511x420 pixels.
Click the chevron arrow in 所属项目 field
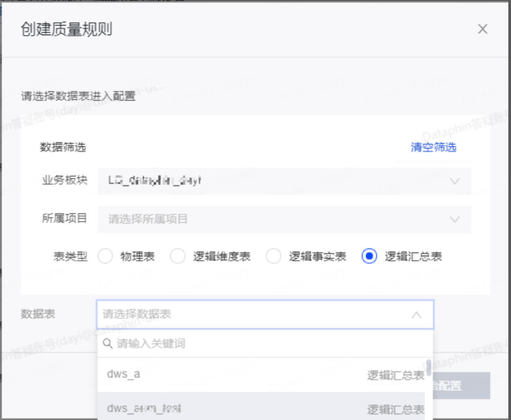(x=455, y=219)
